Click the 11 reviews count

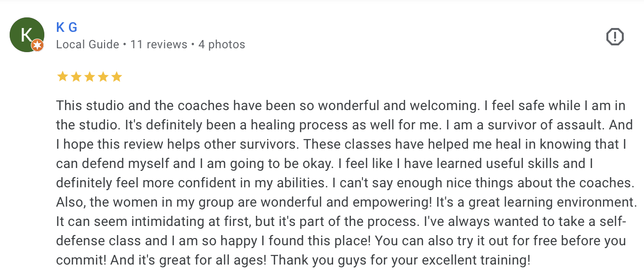point(159,45)
